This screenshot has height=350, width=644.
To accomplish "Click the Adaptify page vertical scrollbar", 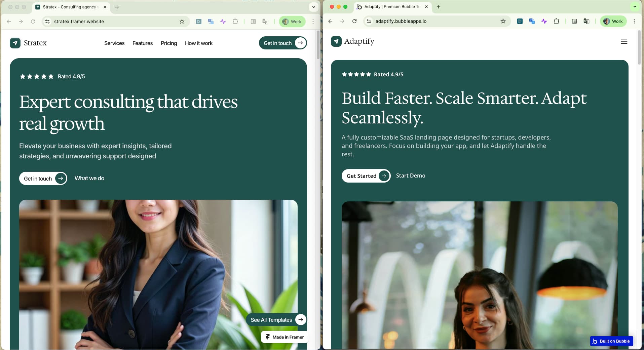I will pos(639,47).
